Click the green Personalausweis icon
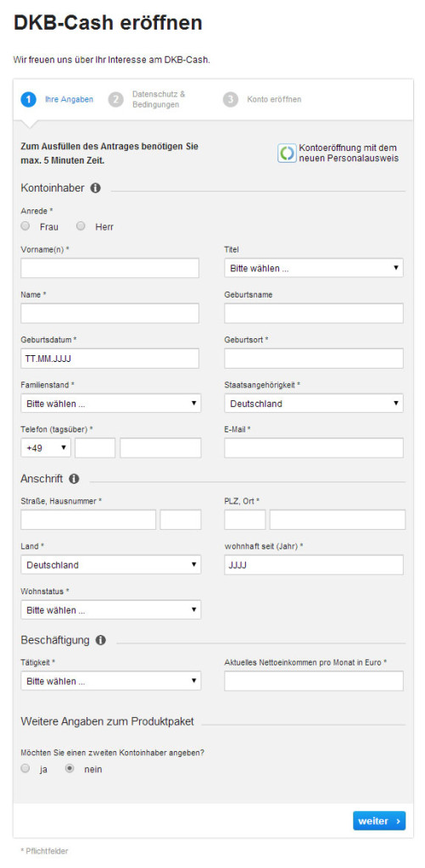This screenshot has width=425, height=868. [287, 153]
